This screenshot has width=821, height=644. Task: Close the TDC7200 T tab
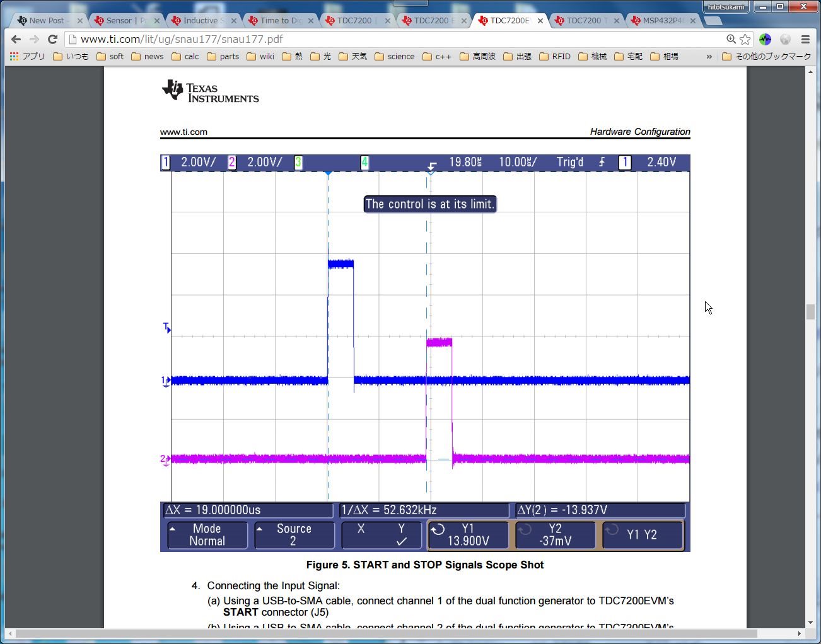coord(617,21)
